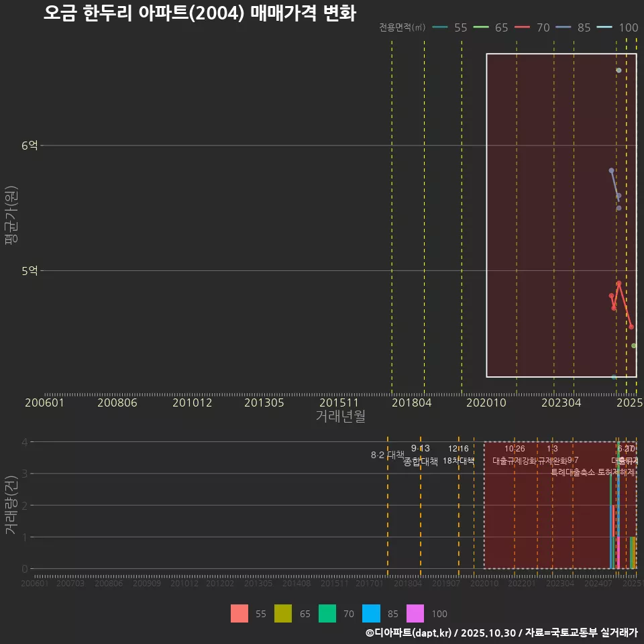Viewport: 644px width, 644px height.
Task: Toggle the 65 series via olive bottom swatch
Action: (282, 613)
